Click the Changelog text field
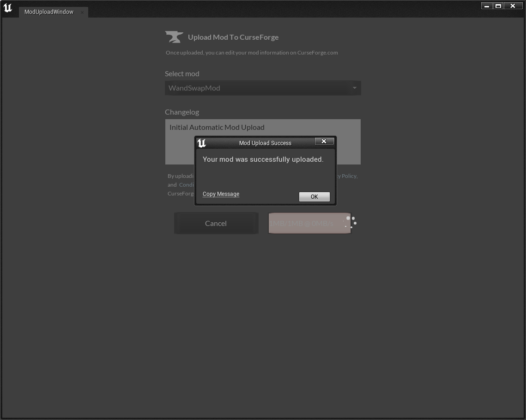526x420 pixels. click(263, 142)
